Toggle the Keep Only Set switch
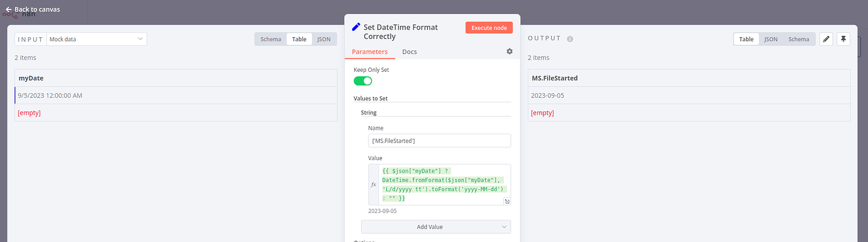Screen dimensions: 868x242 (x=363, y=81)
